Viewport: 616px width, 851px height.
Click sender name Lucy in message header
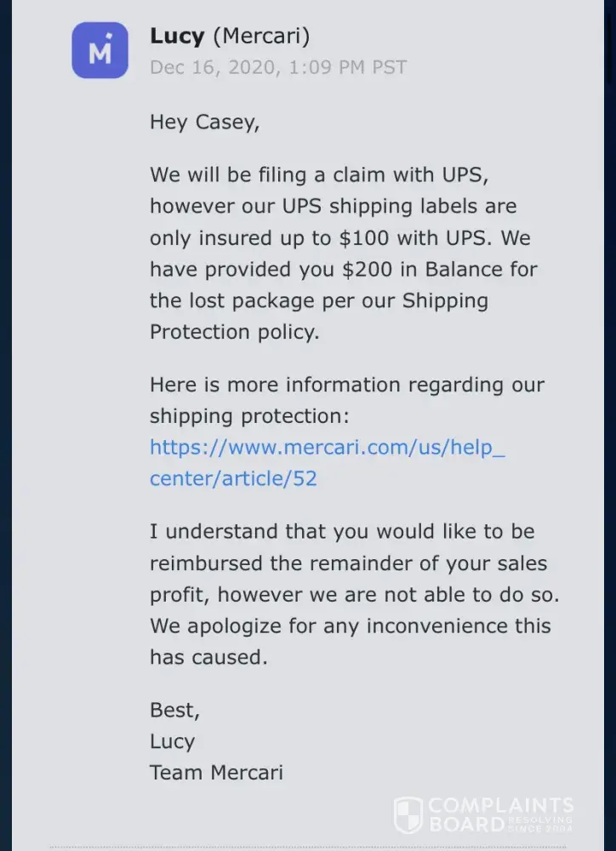coord(177,37)
